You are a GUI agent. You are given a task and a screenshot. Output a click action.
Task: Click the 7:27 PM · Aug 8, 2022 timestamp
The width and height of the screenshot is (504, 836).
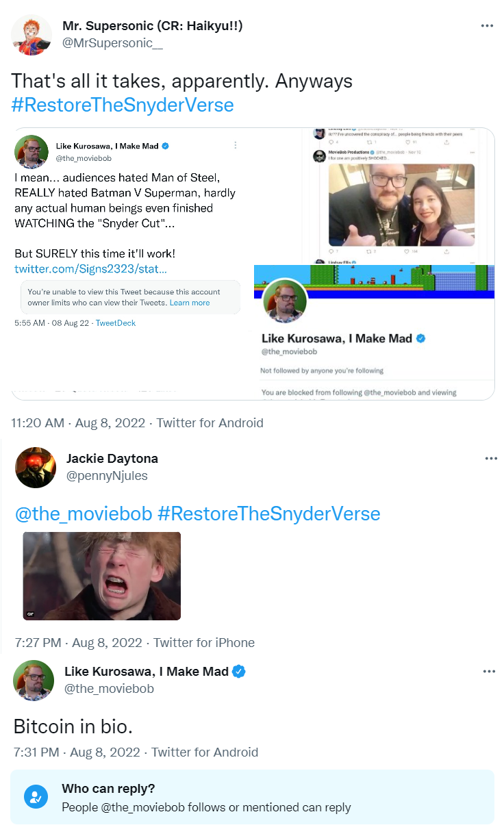[x=78, y=643]
